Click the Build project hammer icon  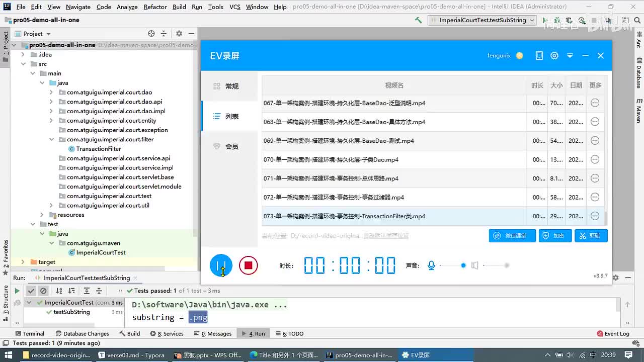(x=418, y=20)
